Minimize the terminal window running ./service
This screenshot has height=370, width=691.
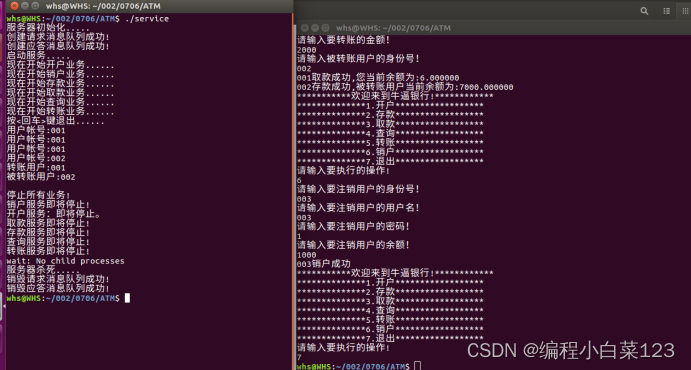coord(25,6)
